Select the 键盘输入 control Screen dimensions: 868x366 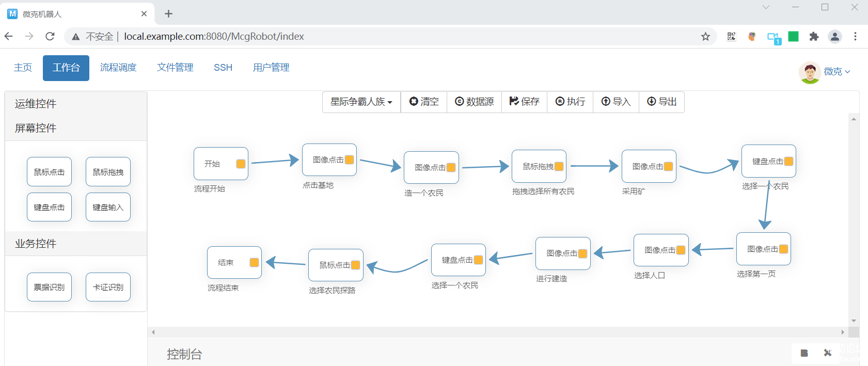(108, 207)
